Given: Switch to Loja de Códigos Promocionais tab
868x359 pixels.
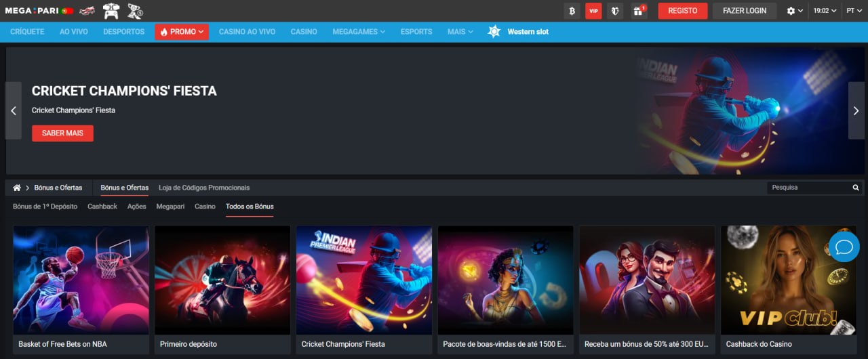Looking at the screenshot, I should [x=204, y=188].
